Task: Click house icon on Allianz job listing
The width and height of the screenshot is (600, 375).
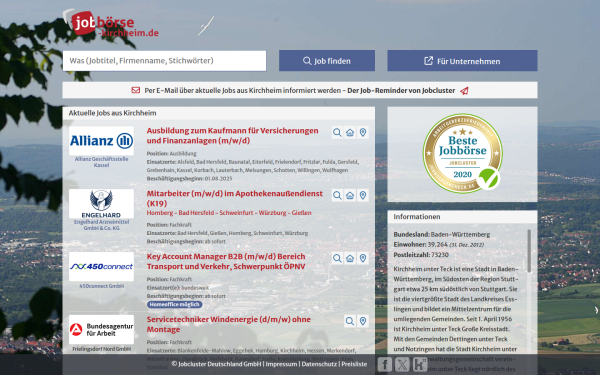Action: (x=350, y=132)
